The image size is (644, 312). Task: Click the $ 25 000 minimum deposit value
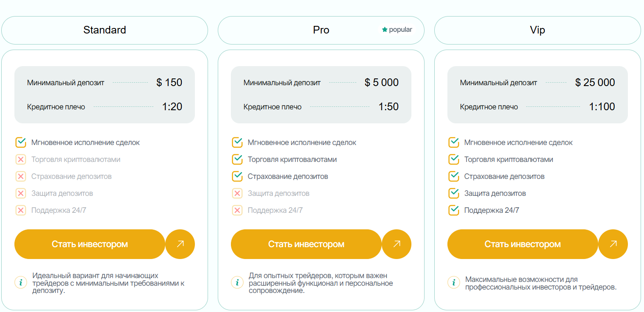click(595, 83)
